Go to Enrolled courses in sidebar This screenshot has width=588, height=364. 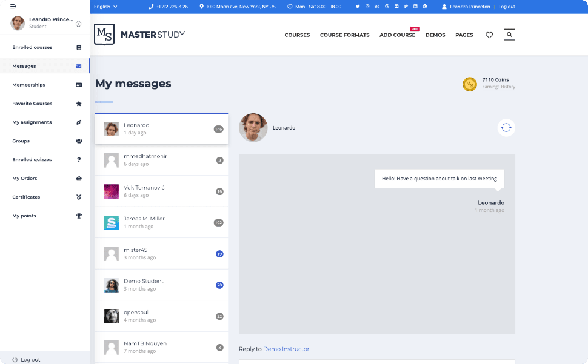pos(32,47)
